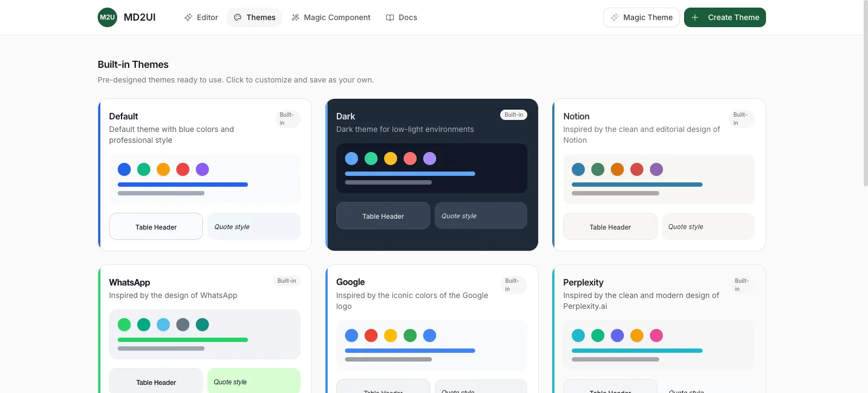
Task: Click the Magic Component wand icon
Action: click(295, 17)
